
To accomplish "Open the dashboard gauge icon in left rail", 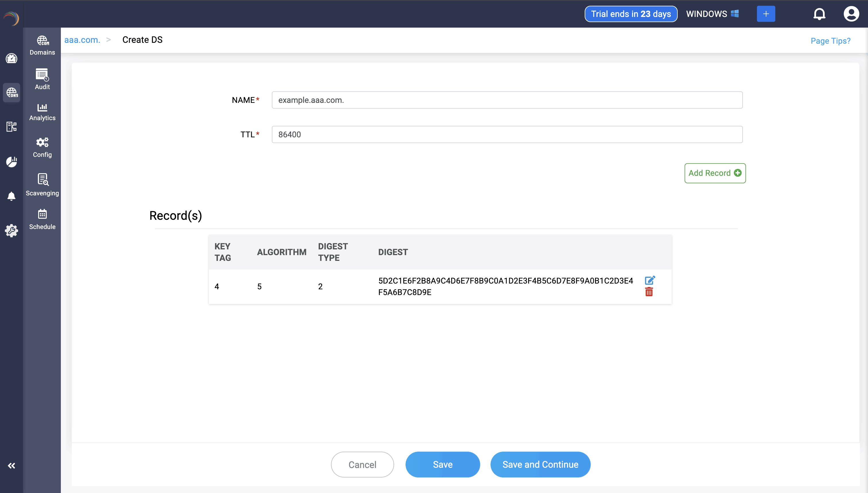I will pyautogui.click(x=11, y=58).
